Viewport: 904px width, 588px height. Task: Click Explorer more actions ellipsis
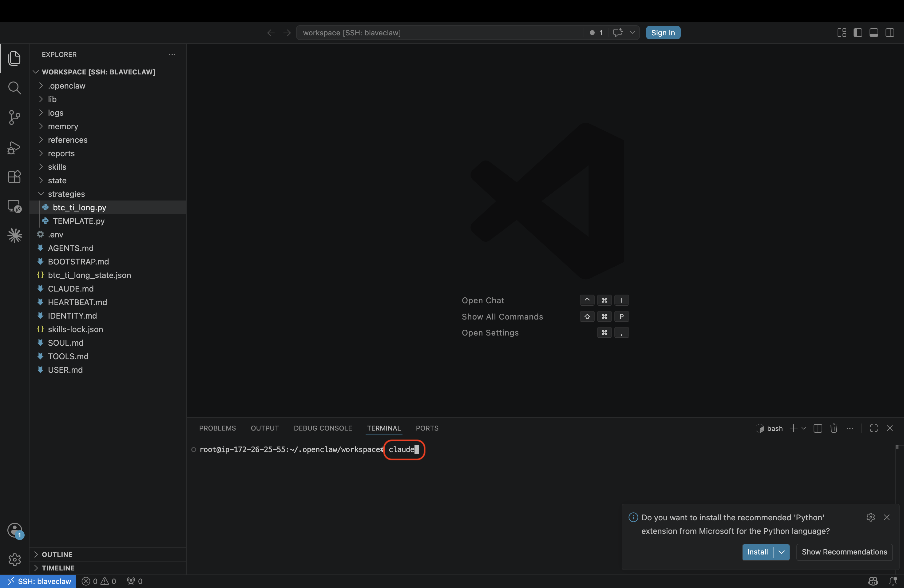tap(172, 54)
